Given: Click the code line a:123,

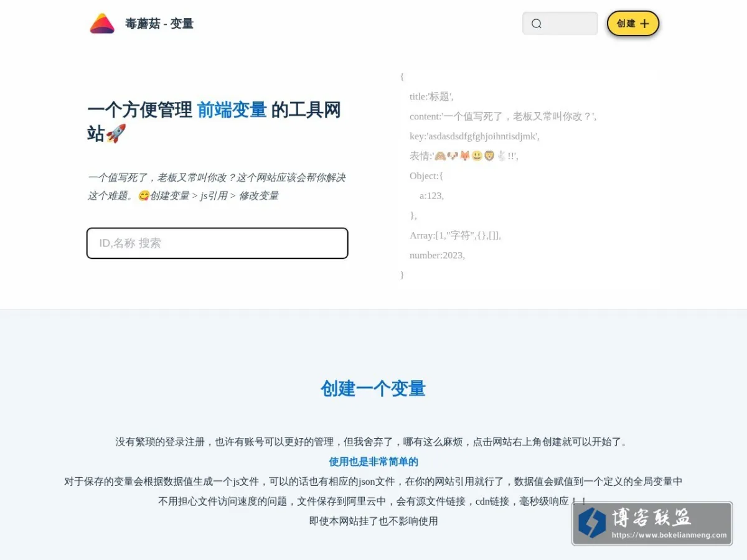Looking at the screenshot, I should point(431,195).
